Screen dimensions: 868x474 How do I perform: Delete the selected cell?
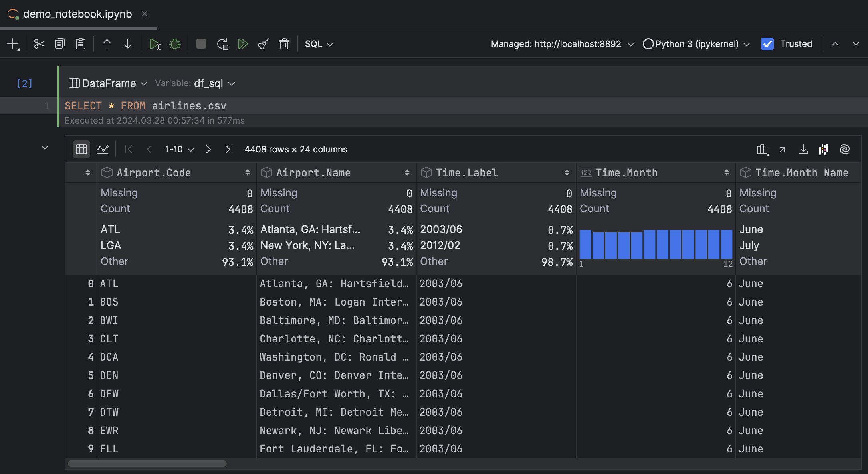click(284, 44)
